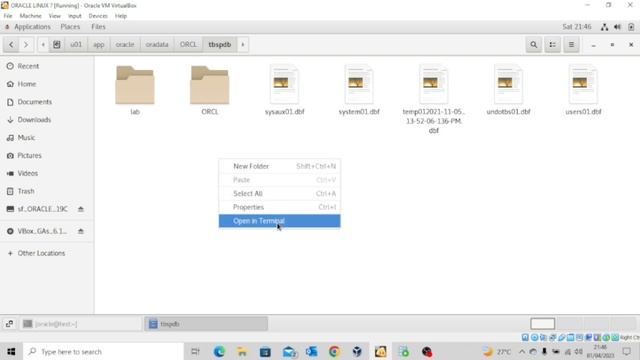Viewport: 640px width, 360px height.
Task: Select the lab folder icon
Action: click(135, 85)
